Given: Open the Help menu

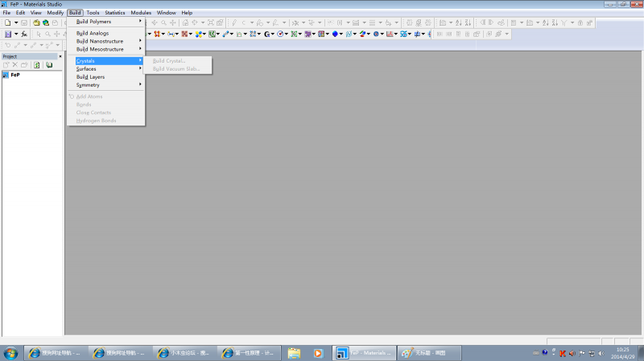Looking at the screenshot, I should click(x=187, y=13).
